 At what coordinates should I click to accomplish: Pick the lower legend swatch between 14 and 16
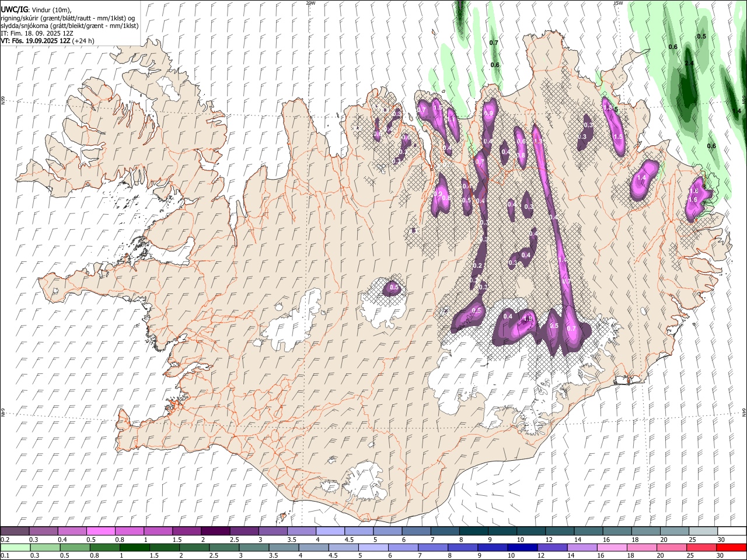tap(582, 547)
